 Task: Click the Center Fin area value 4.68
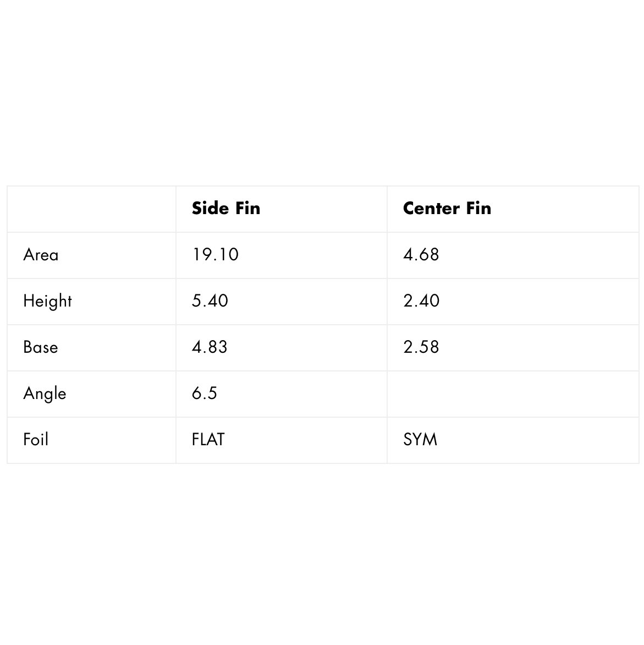[x=421, y=255]
